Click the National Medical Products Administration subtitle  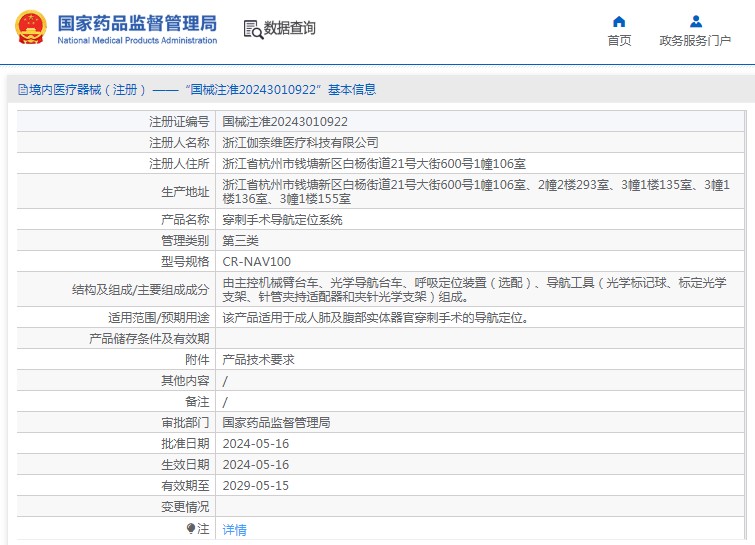pos(137,40)
